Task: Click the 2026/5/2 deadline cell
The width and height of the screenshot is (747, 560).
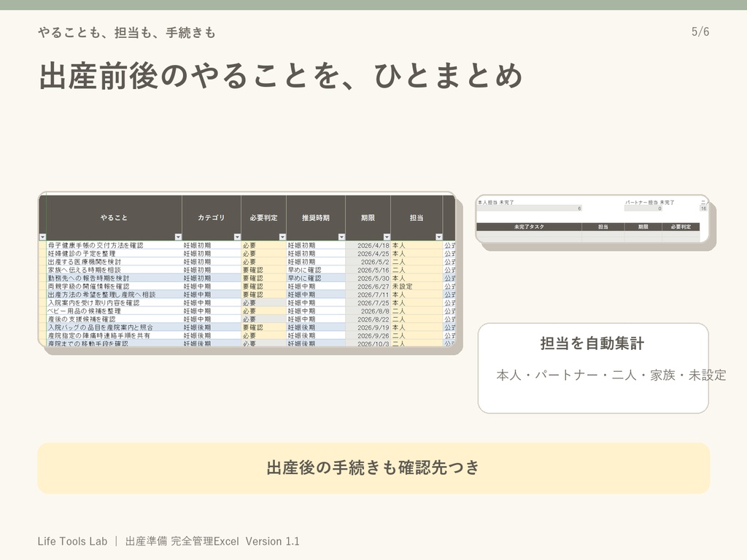Action: [368, 262]
